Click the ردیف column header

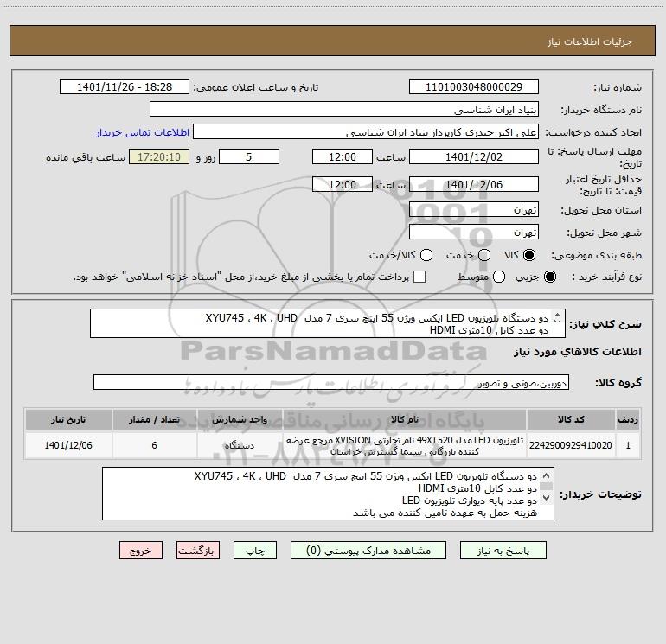pyautogui.click(x=628, y=419)
